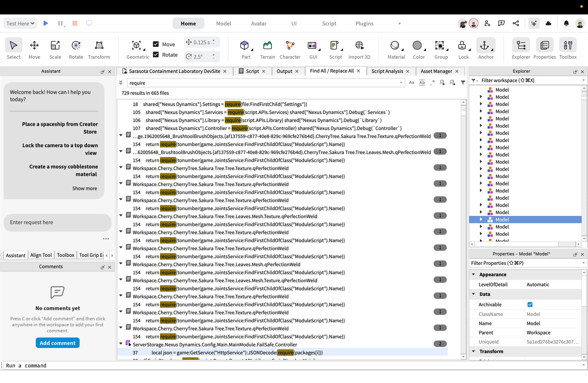Open the notifications bell
The height and width of the screenshot is (383, 588).
pos(566,23)
